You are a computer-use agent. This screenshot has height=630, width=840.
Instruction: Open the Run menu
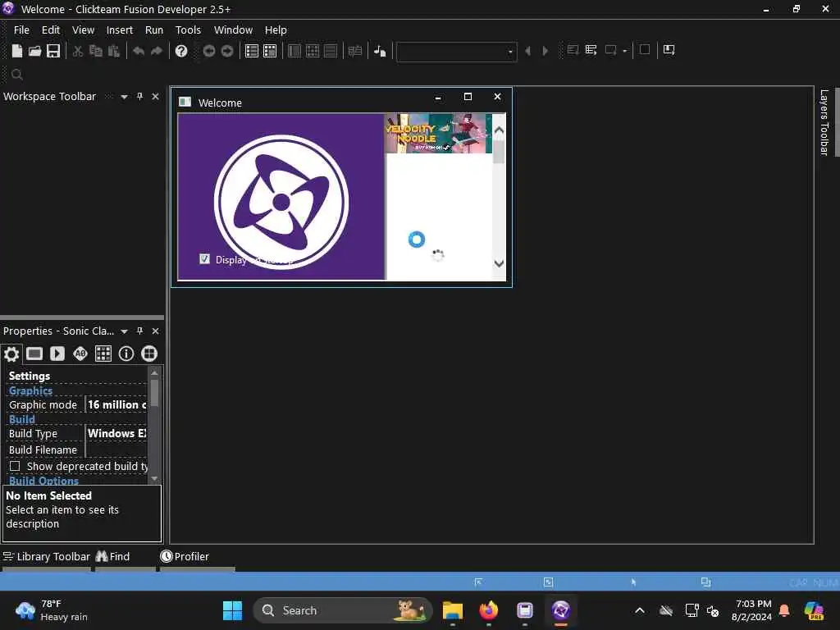click(x=154, y=30)
